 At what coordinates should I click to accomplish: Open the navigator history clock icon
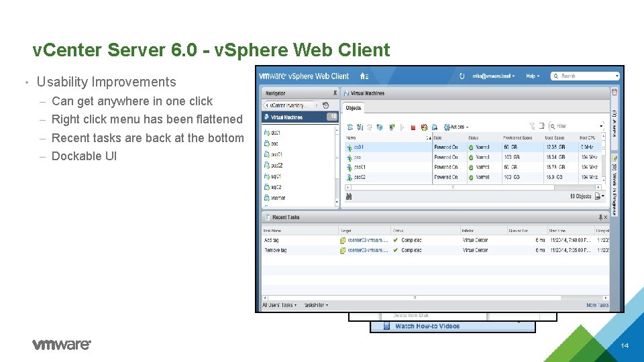point(326,105)
